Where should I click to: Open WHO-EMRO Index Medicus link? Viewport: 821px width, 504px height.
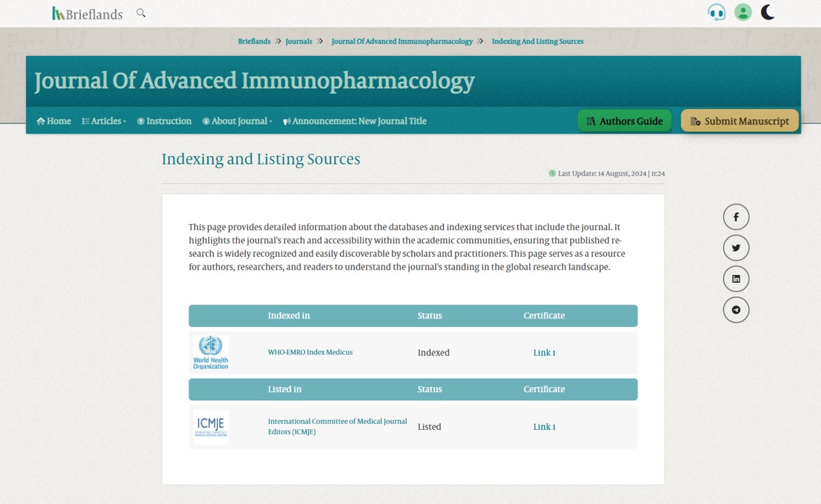[x=310, y=352]
